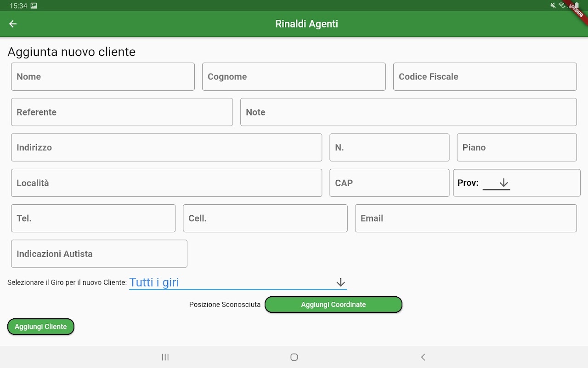The height and width of the screenshot is (368, 588).
Task: Tap the Android back navigation chevron
Action: coord(423,357)
